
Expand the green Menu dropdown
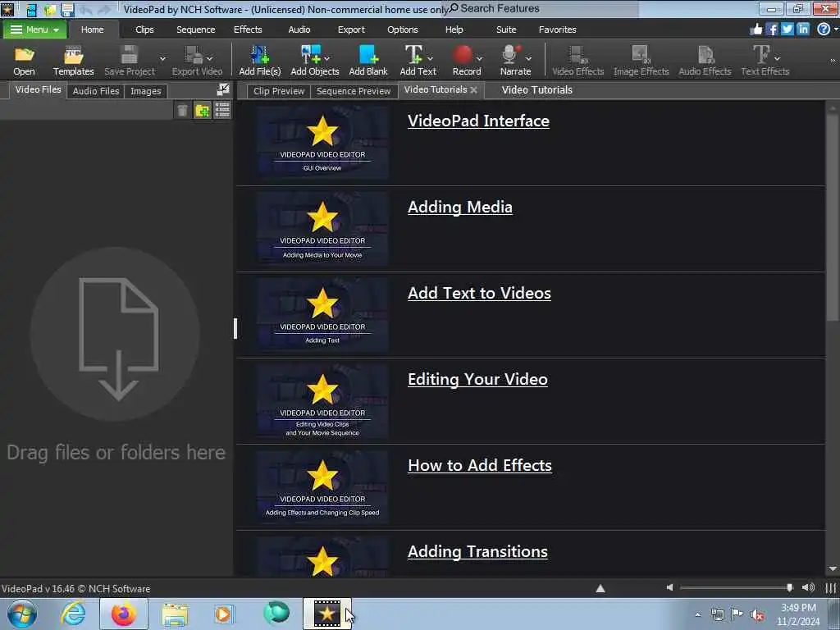point(34,30)
